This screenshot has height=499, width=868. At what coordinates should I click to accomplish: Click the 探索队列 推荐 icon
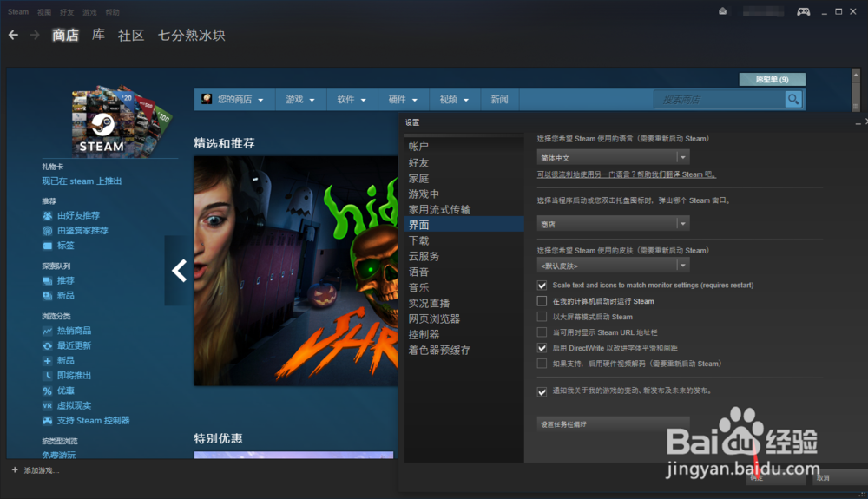pos(48,281)
